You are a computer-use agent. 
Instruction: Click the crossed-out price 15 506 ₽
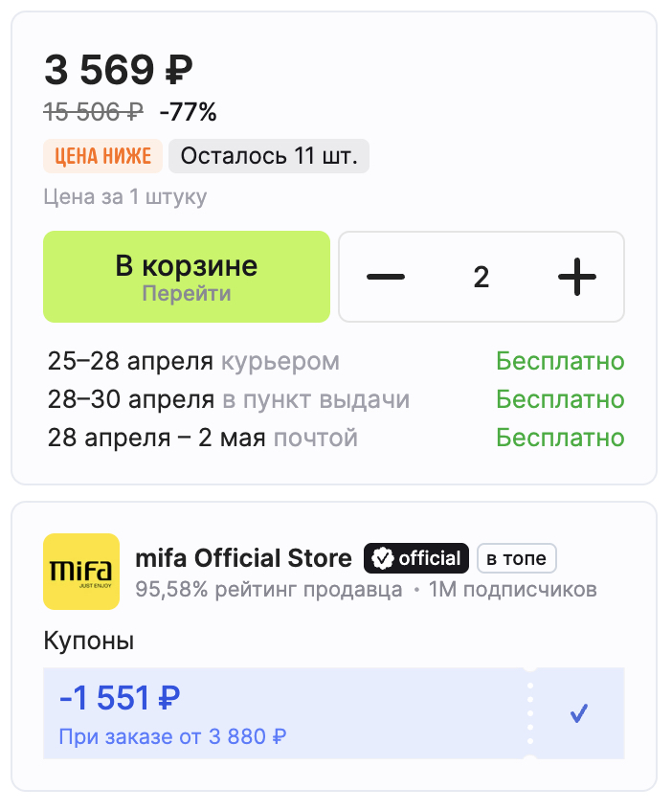[x=94, y=112]
